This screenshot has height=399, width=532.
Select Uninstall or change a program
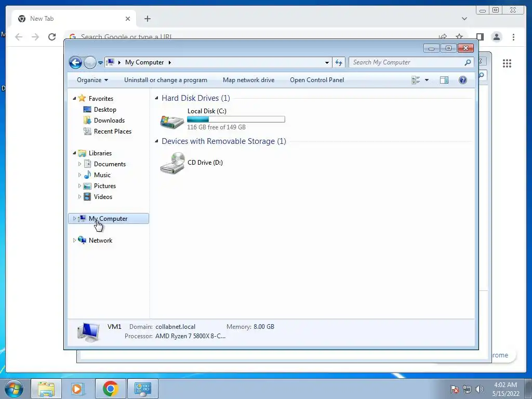point(166,80)
